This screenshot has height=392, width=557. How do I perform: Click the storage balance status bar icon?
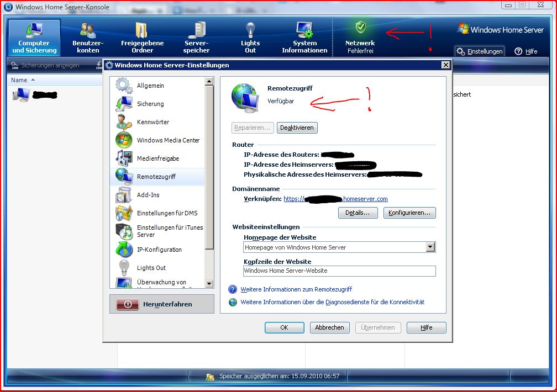[x=210, y=377]
